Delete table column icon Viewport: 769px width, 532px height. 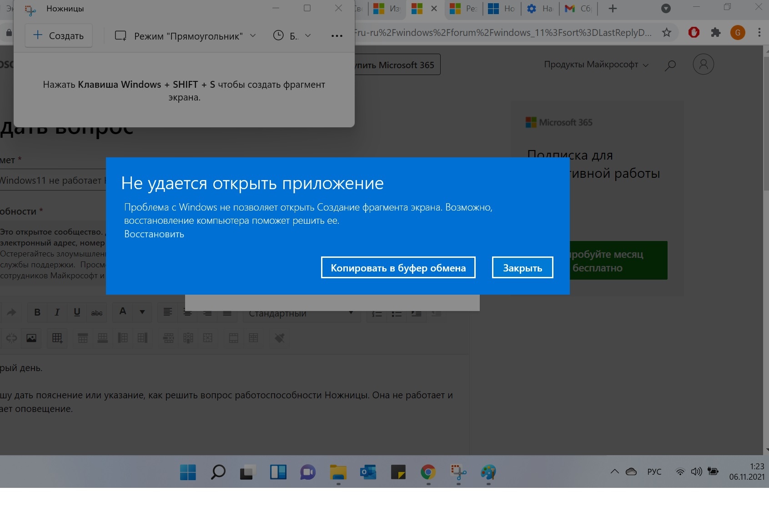188,338
